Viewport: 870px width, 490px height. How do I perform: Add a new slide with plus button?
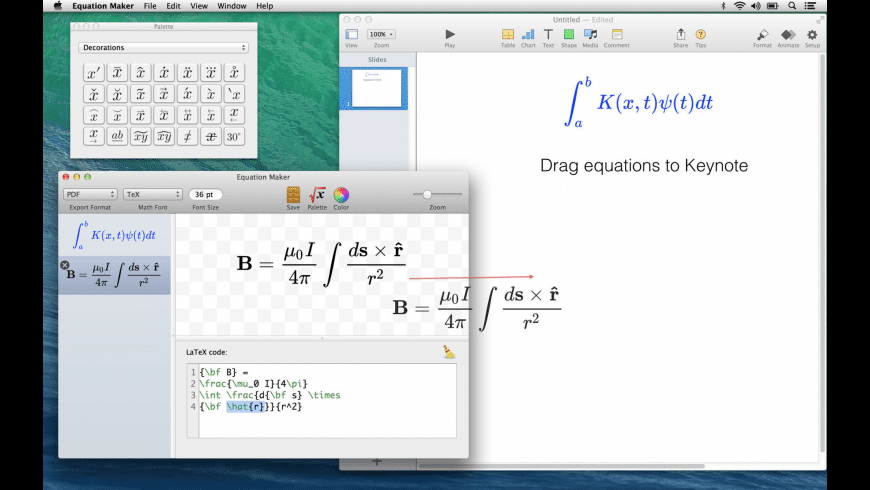click(x=377, y=462)
